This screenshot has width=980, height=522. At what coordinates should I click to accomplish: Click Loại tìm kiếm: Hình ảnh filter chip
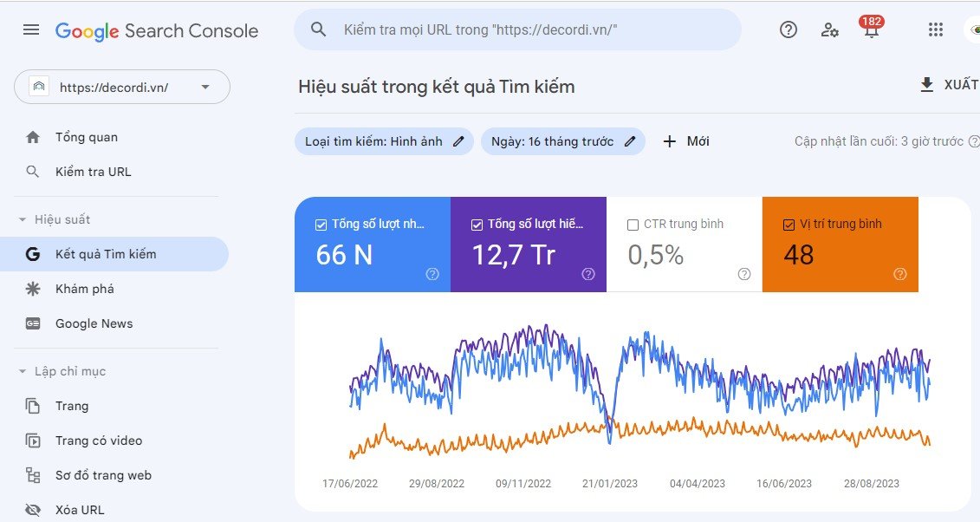pos(384,141)
